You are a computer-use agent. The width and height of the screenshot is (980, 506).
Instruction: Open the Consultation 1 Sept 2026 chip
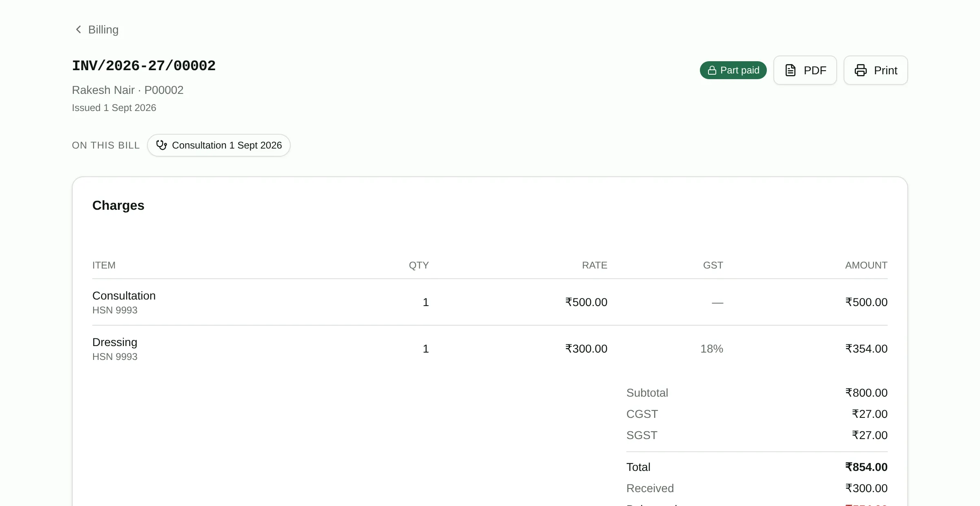pos(218,145)
